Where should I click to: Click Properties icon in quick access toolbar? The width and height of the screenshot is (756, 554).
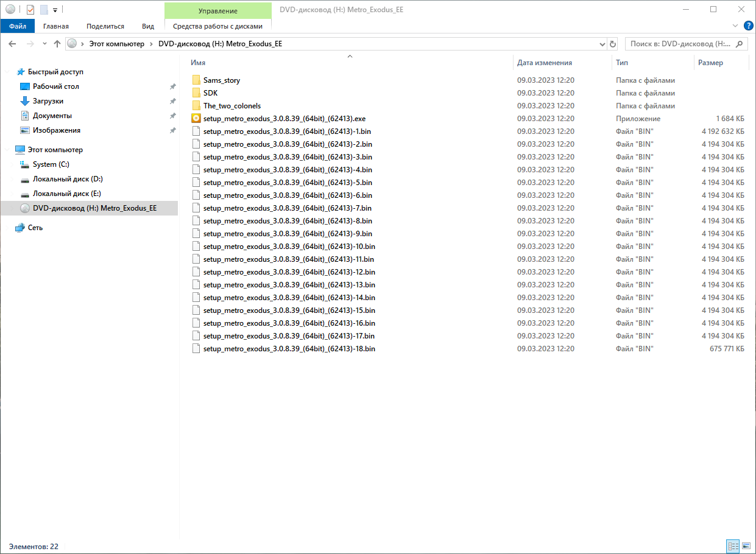coord(30,10)
